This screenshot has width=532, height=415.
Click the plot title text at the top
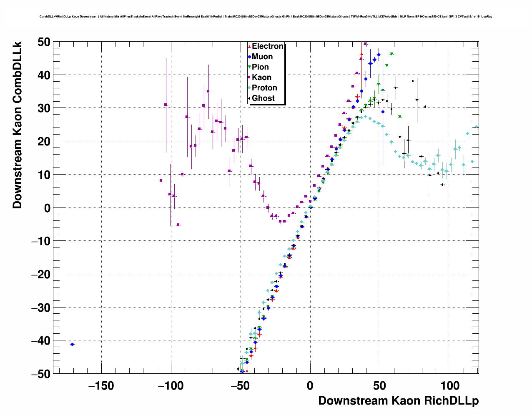pyautogui.click(x=266, y=17)
